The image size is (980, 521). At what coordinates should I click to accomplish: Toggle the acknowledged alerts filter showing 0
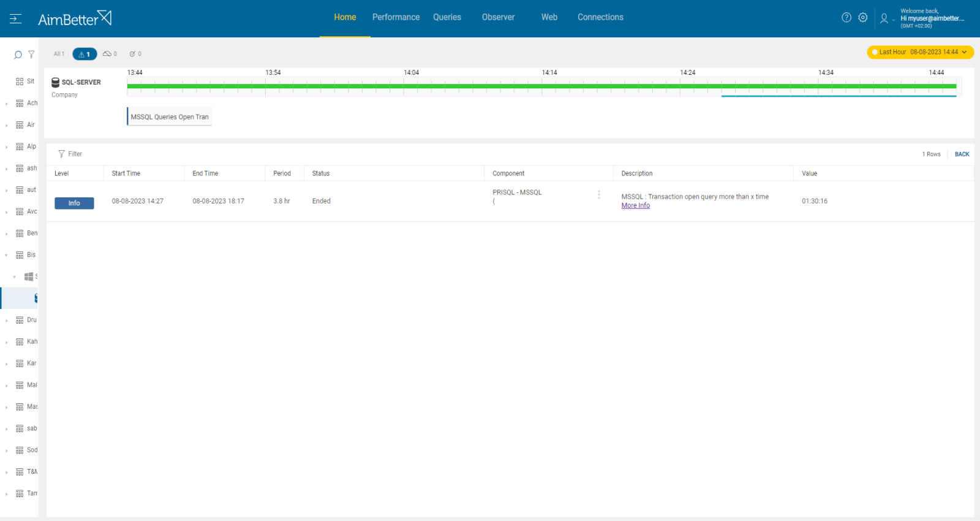pos(135,54)
